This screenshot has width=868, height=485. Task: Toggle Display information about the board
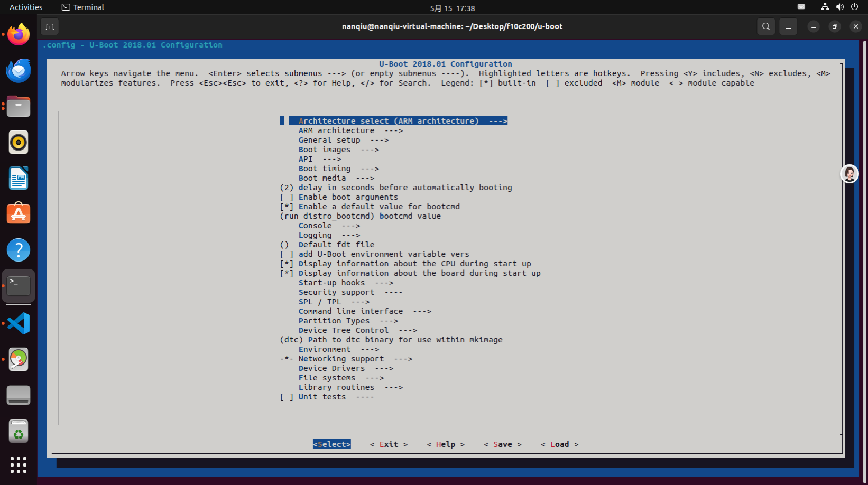click(410, 273)
